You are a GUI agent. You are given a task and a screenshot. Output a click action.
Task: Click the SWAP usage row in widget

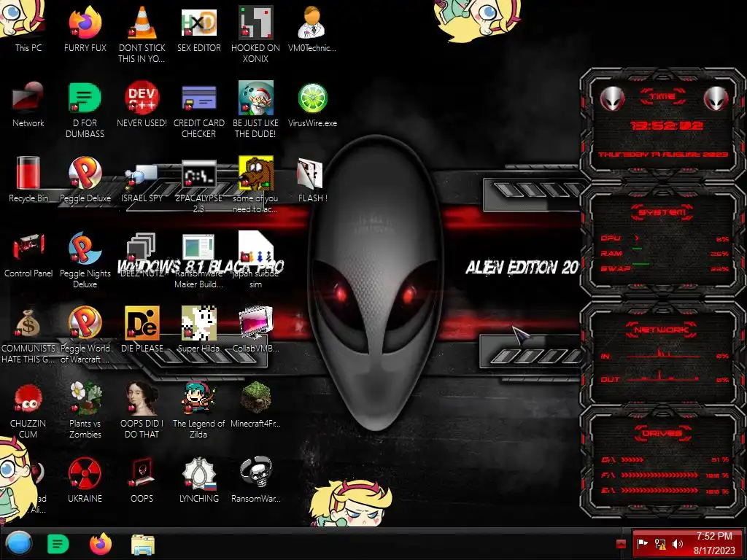click(x=664, y=268)
